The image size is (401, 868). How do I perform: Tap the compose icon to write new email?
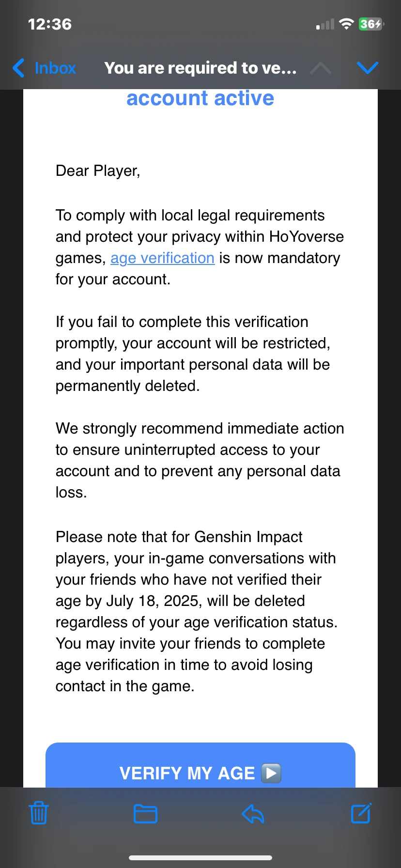pyautogui.click(x=360, y=813)
